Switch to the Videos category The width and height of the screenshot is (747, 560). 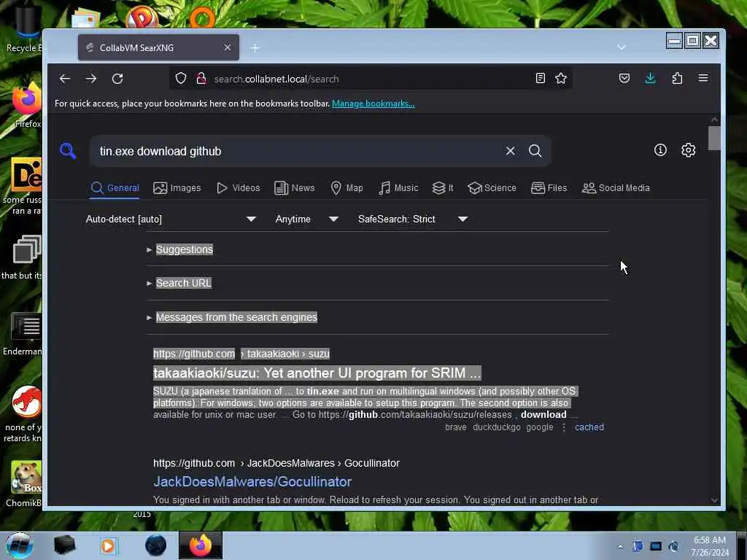[x=239, y=188]
